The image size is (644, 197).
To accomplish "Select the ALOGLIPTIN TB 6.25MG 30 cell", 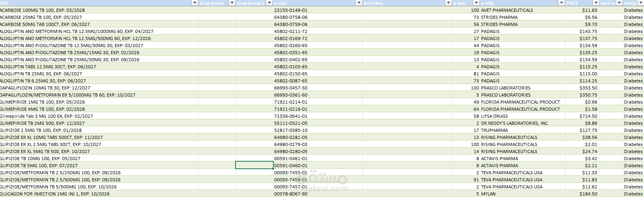I will pos(99,81).
